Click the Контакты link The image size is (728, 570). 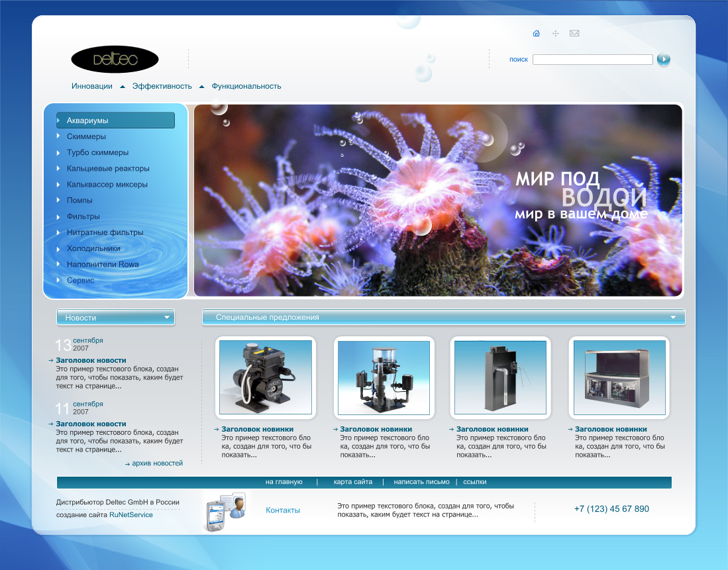[283, 510]
